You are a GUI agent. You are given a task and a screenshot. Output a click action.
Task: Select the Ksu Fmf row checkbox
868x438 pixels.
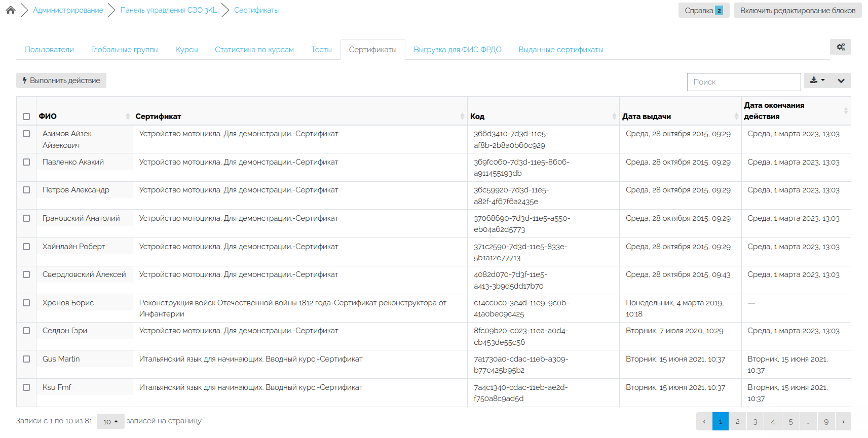click(x=26, y=387)
